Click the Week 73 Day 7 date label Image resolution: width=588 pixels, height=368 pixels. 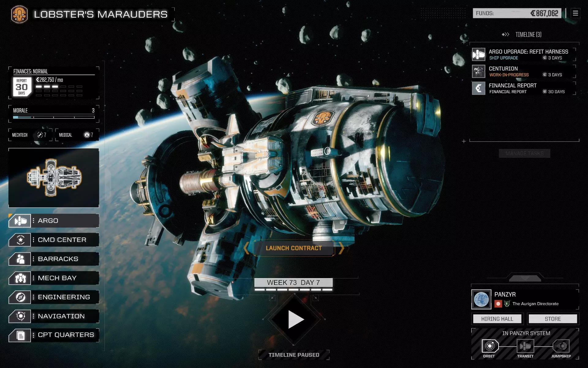(293, 282)
